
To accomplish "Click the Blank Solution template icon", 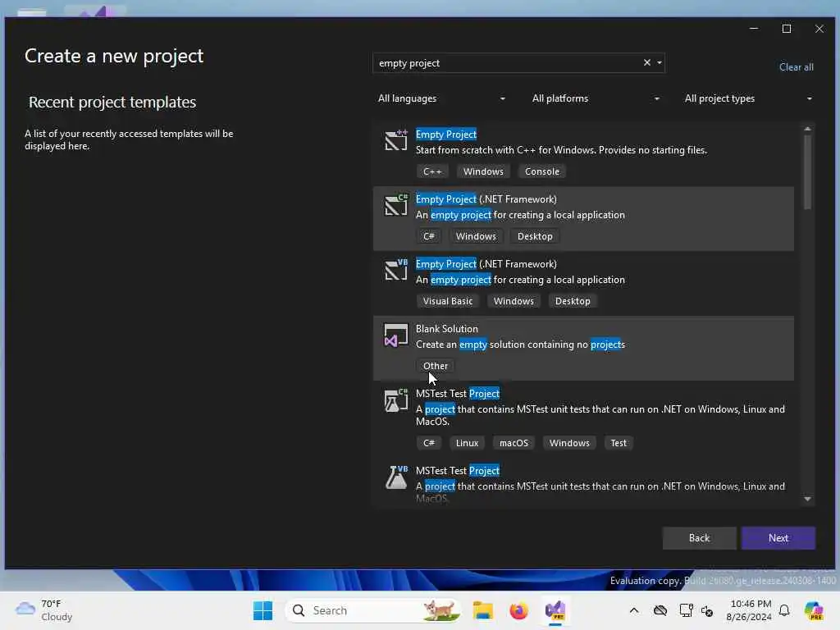I will coord(396,336).
